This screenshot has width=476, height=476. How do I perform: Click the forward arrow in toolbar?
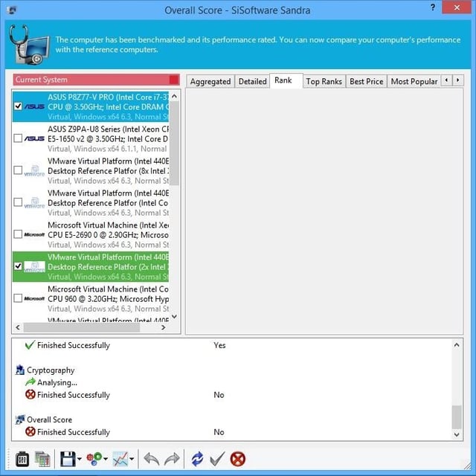pyautogui.click(x=172, y=459)
